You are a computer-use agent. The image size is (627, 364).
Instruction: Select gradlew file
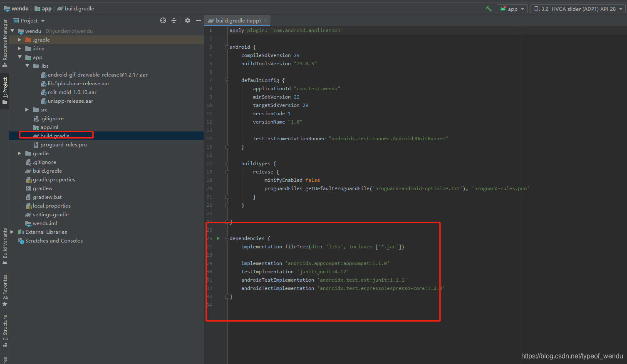pyautogui.click(x=42, y=188)
